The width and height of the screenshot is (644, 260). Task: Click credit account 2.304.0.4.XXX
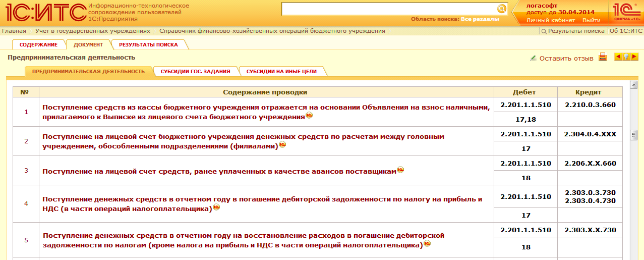[591, 134]
